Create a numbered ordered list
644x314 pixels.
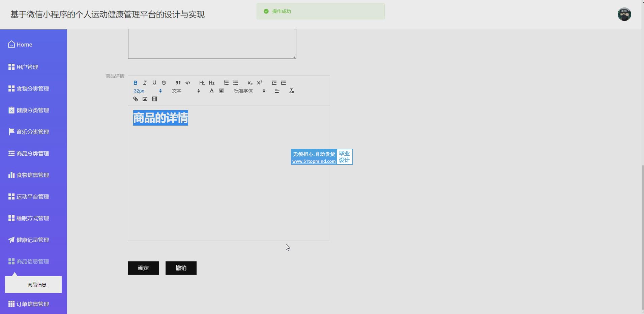point(226,83)
